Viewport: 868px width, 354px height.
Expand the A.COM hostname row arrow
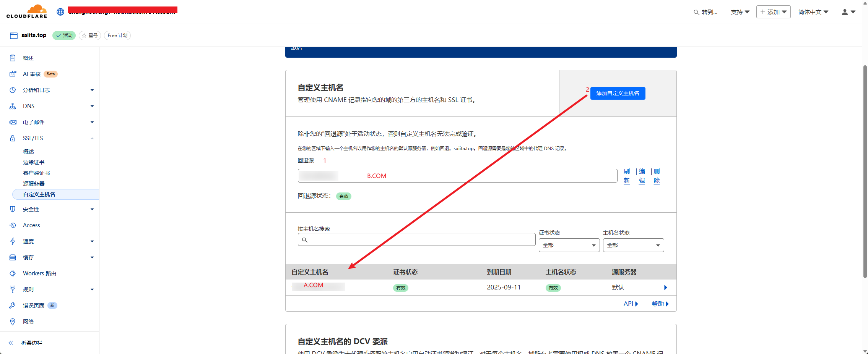(x=665, y=288)
